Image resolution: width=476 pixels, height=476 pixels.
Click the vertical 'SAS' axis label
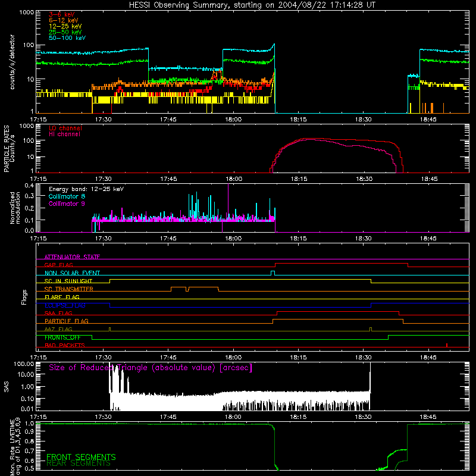click(x=7, y=386)
